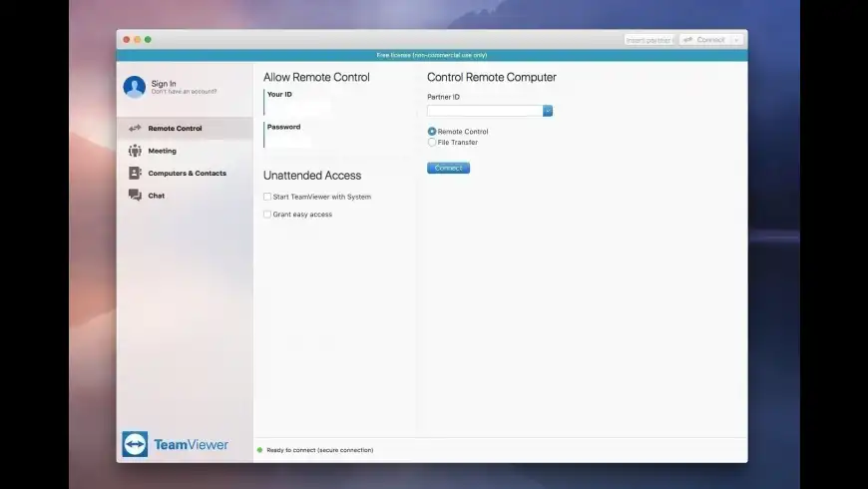Viewport: 868px width, 489px height.
Task: Open the Chat bubbles icon
Action: (x=135, y=195)
